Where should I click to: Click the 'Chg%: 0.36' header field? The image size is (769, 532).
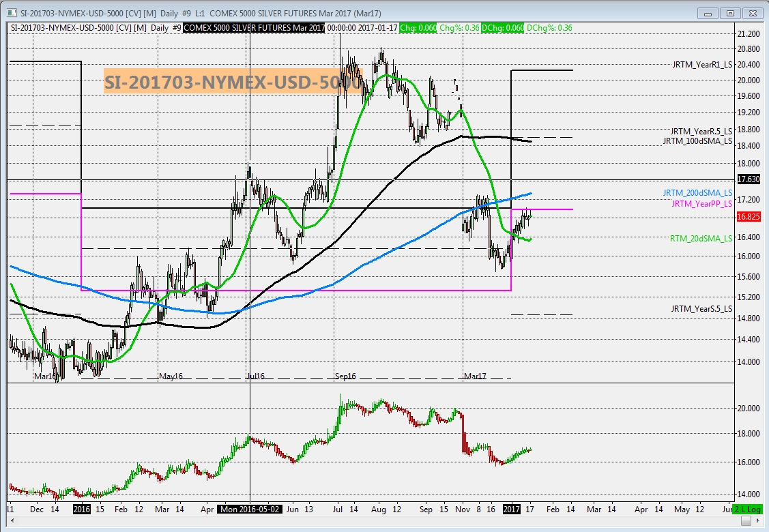click(x=459, y=27)
